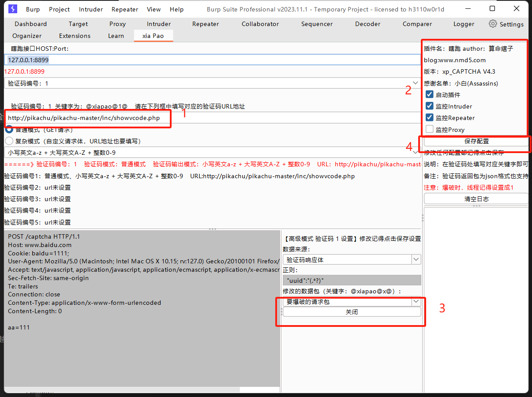Click the empty log output area
532x397 pixels.
tap(476, 300)
